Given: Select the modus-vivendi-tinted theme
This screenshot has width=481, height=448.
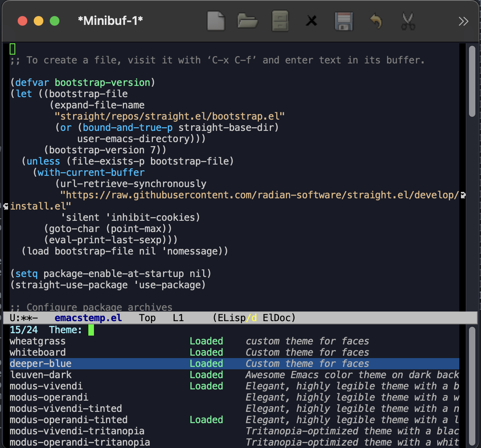Looking at the screenshot, I should point(66,408).
